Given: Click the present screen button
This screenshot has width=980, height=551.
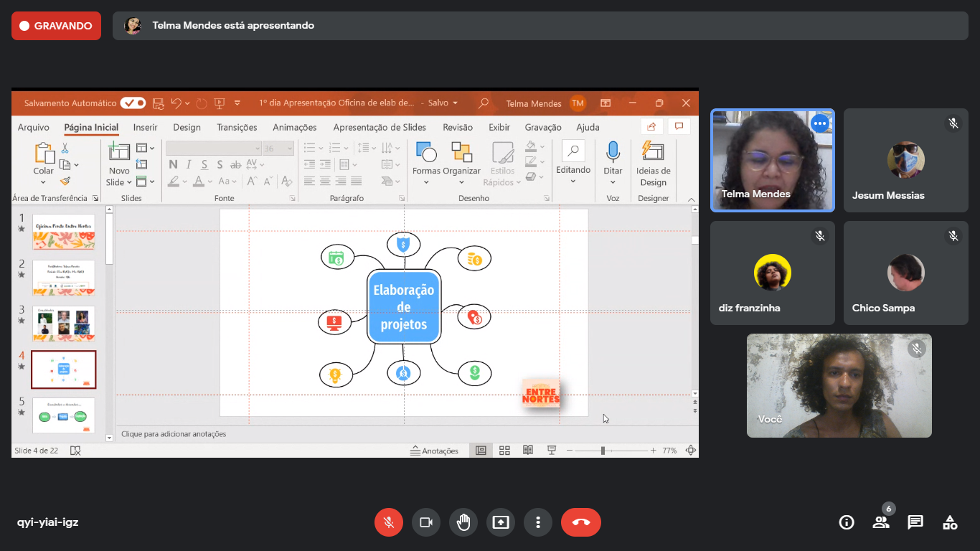Looking at the screenshot, I should click(x=501, y=522).
